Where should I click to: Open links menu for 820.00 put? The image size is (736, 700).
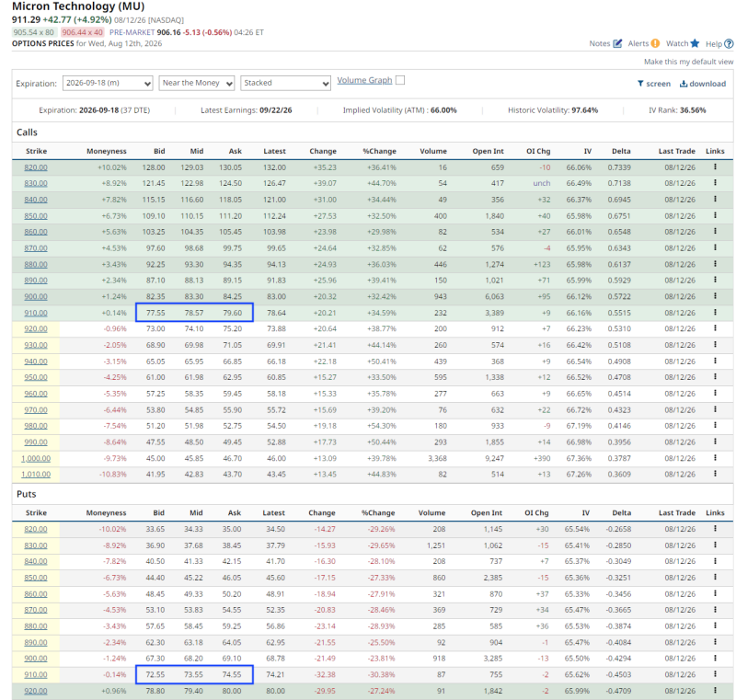(716, 529)
